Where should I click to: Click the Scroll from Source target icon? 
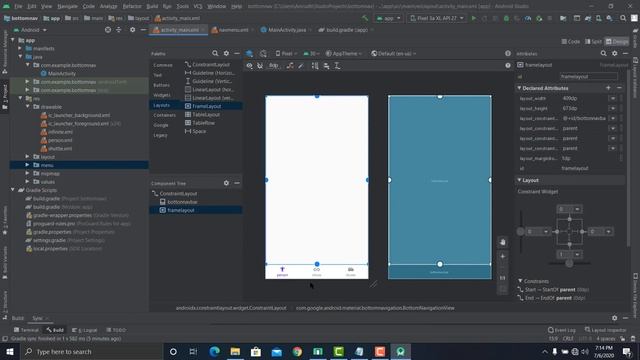[108, 30]
